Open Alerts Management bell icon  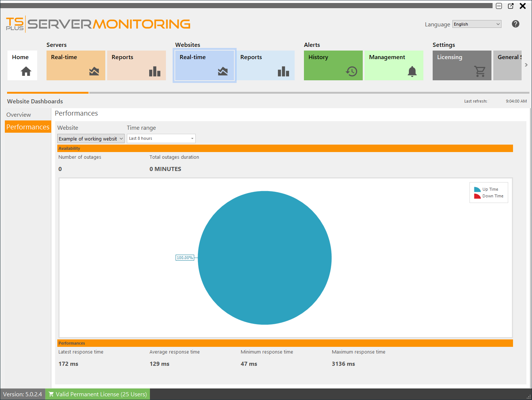(x=412, y=71)
